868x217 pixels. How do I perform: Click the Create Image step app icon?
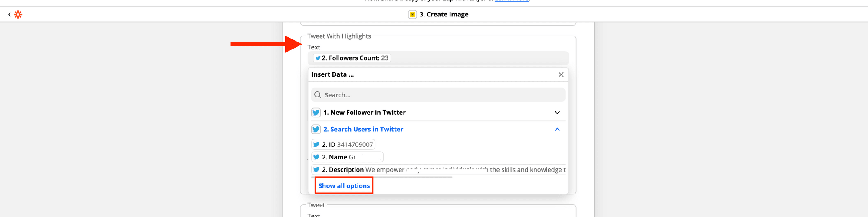[412, 14]
